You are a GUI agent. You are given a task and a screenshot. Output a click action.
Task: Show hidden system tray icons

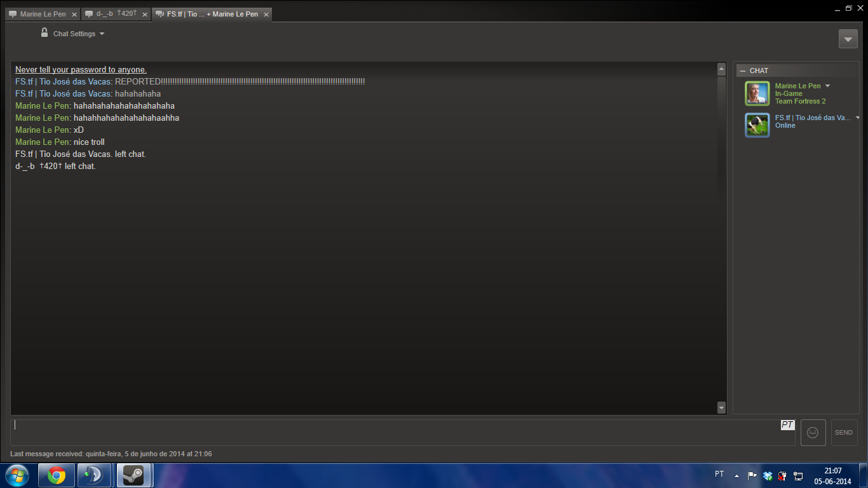coord(736,475)
